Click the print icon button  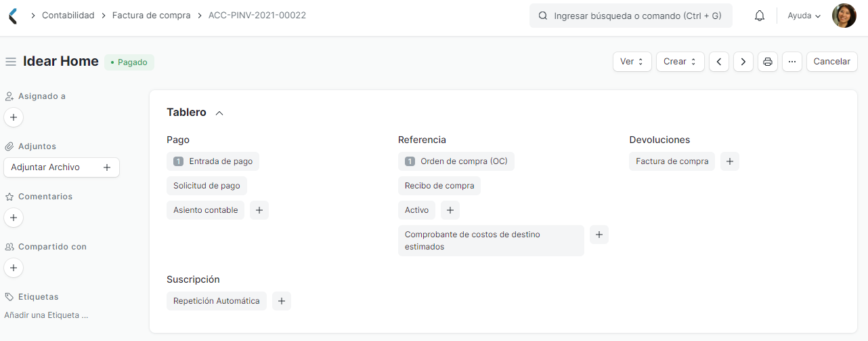tap(768, 62)
